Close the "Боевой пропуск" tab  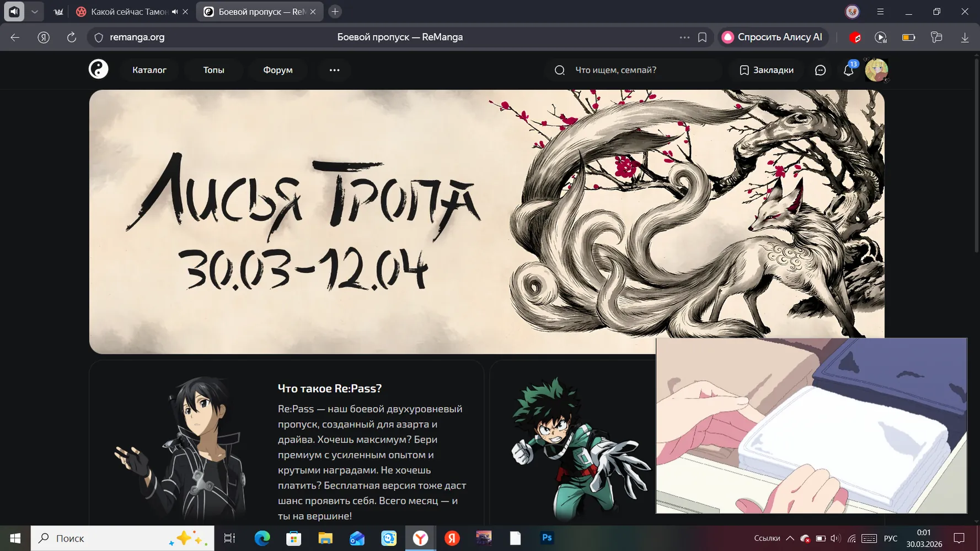pyautogui.click(x=313, y=12)
